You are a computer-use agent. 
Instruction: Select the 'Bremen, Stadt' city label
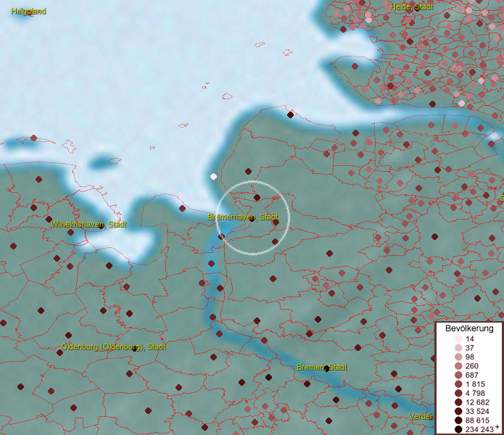321,367
